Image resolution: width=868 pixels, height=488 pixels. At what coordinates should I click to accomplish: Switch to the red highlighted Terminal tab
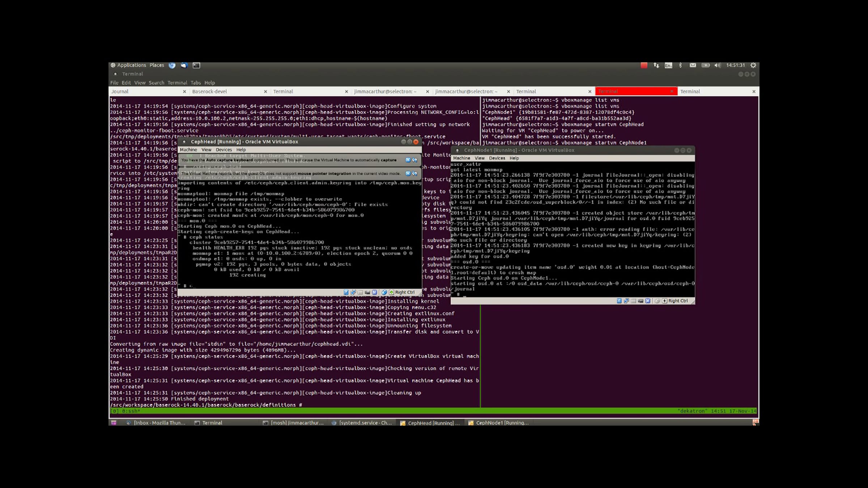coord(636,91)
